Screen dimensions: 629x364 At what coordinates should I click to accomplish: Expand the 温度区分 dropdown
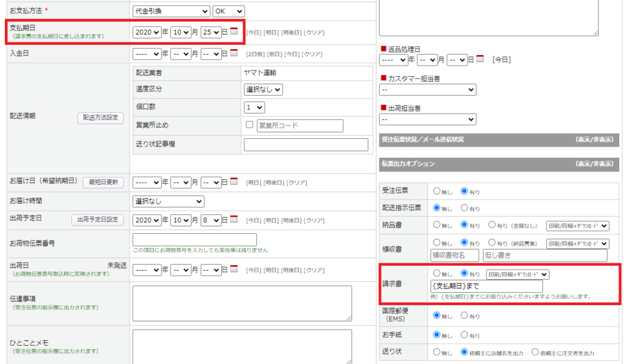coord(263,90)
